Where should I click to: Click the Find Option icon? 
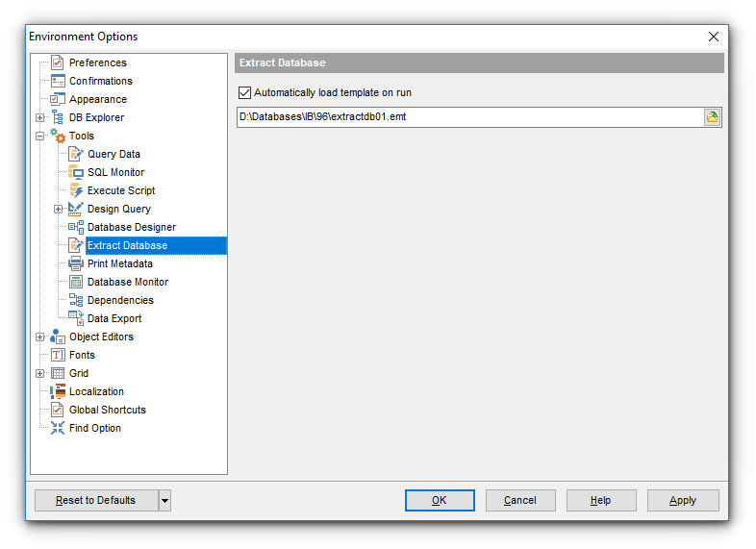58,428
